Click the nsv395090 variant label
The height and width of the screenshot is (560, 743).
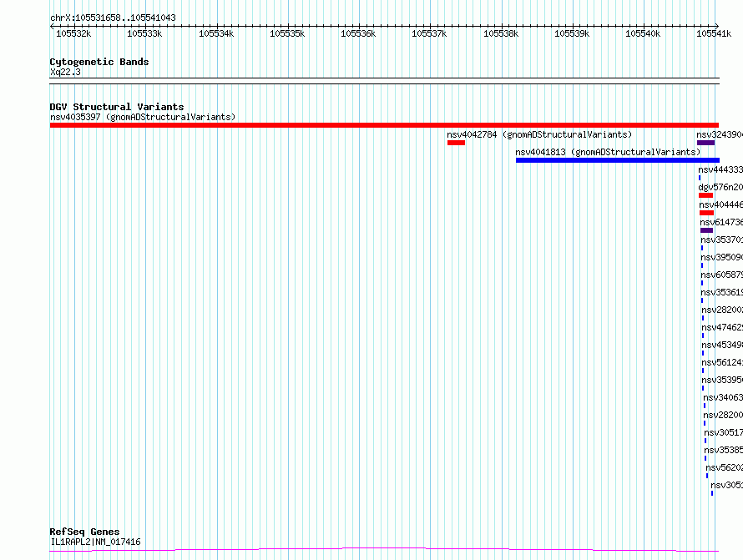coord(721,257)
